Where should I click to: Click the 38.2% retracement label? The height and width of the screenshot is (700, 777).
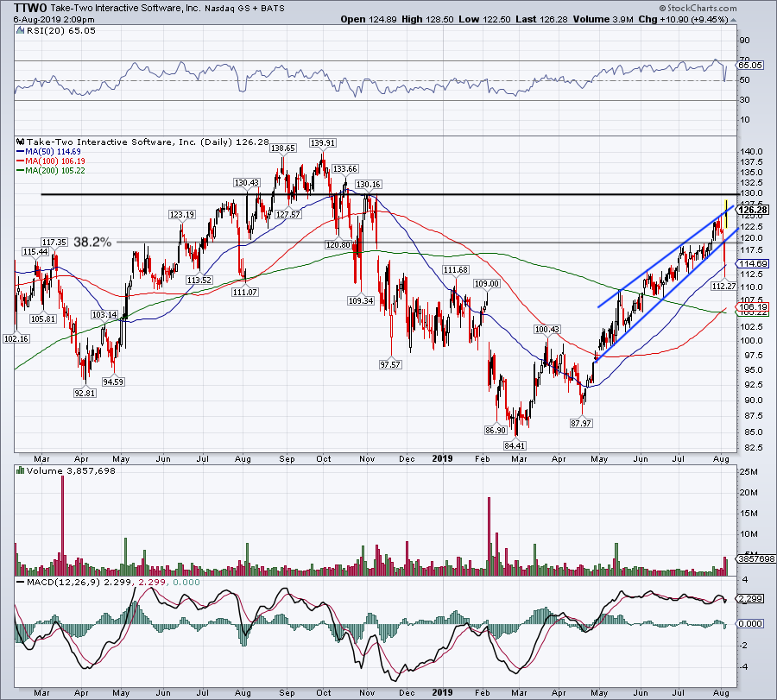[x=92, y=243]
